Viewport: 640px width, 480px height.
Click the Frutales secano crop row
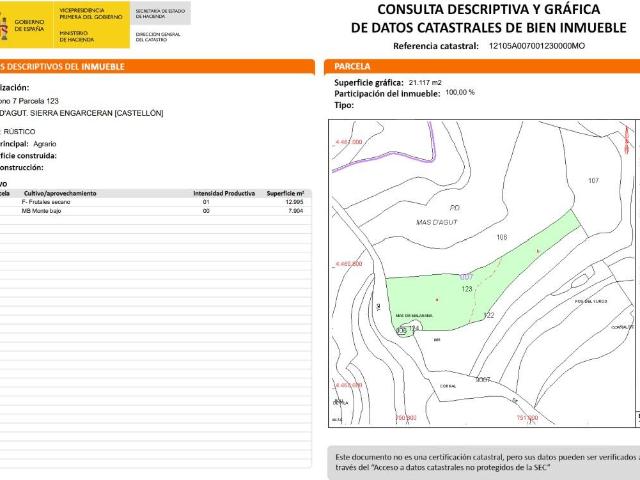pyautogui.click(x=155, y=202)
